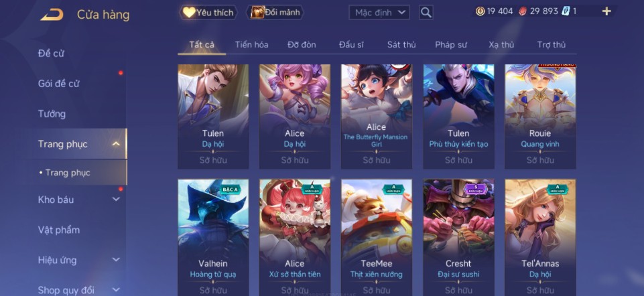Click the gold coin currency icon

click(480, 11)
